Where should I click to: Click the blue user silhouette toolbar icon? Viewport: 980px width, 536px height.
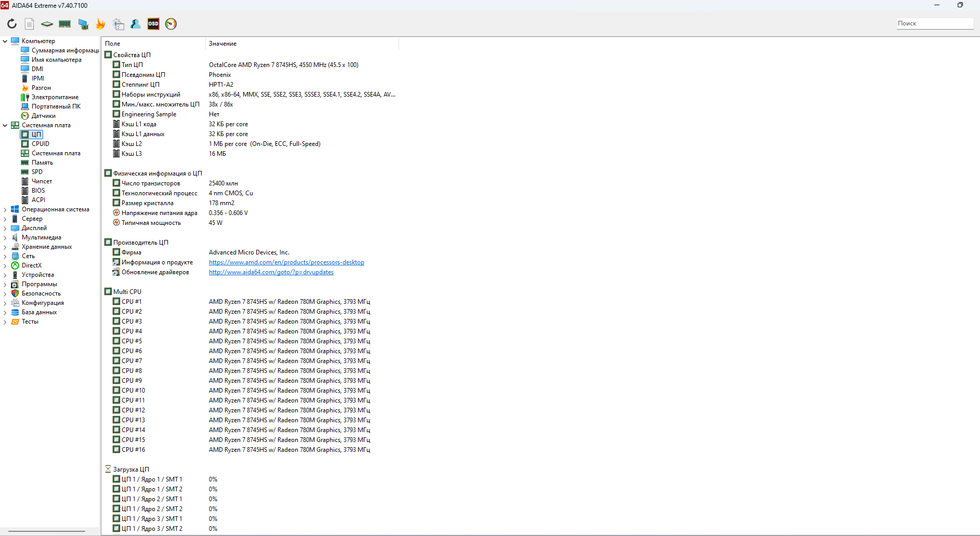[x=136, y=24]
